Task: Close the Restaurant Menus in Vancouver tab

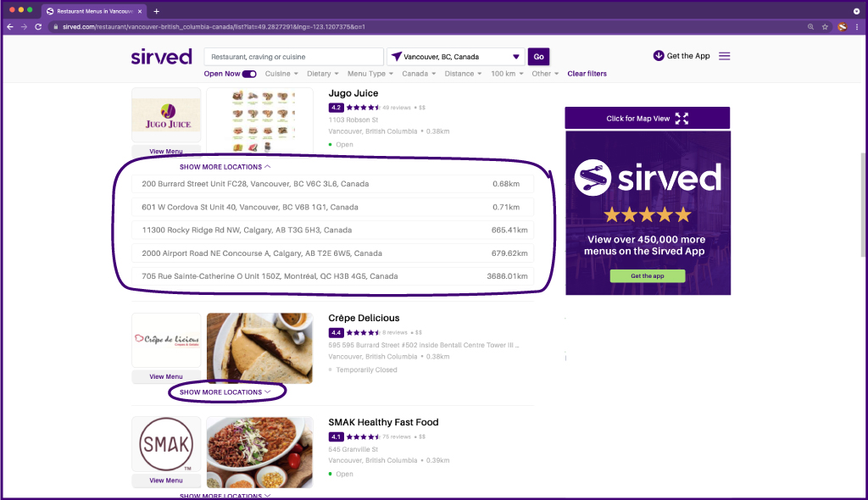Action: click(140, 11)
